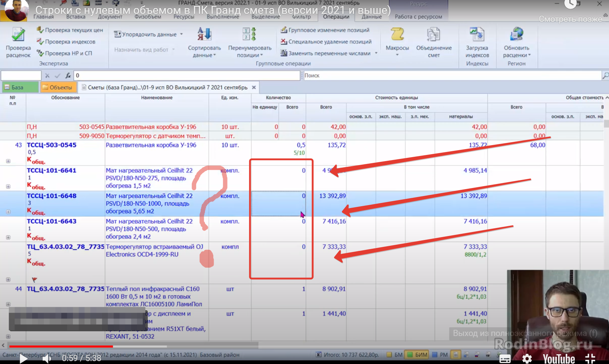The image size is (609, 364).
Task: Switch to the База tab
Action: [x=20, y=87]
